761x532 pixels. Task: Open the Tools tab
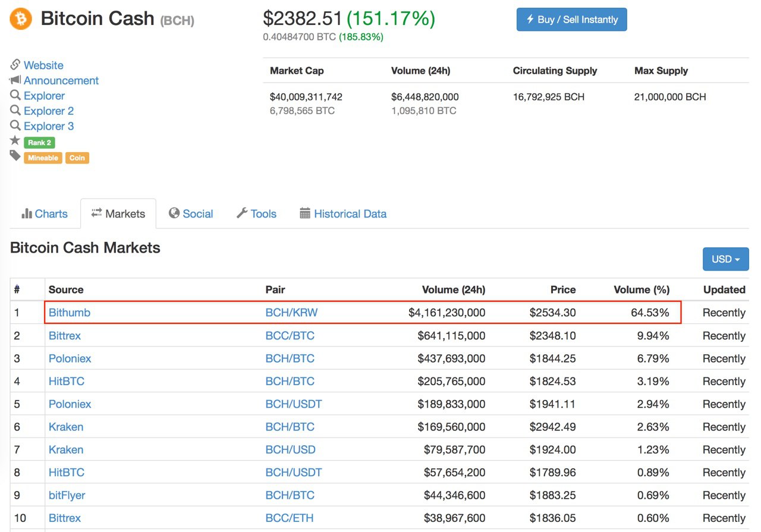point(256,214)
